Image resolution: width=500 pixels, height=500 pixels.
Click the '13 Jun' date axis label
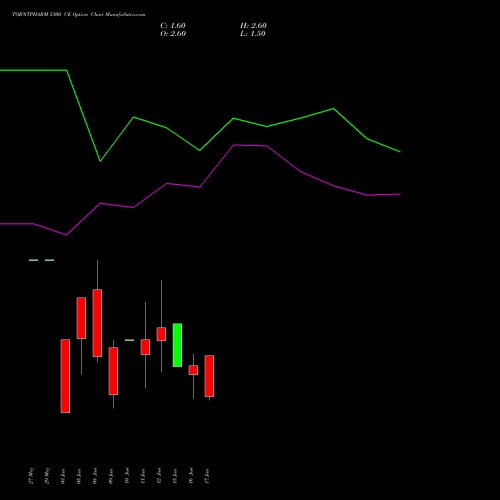tap(175, 476)
